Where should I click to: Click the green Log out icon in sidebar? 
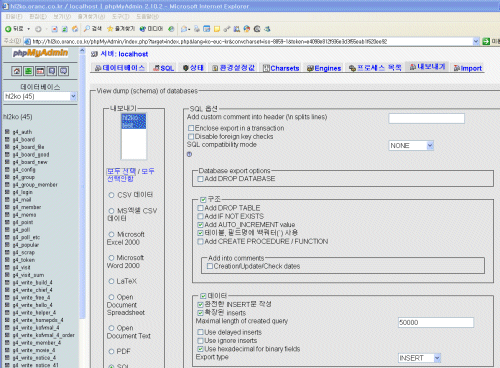tap(28, 71)
